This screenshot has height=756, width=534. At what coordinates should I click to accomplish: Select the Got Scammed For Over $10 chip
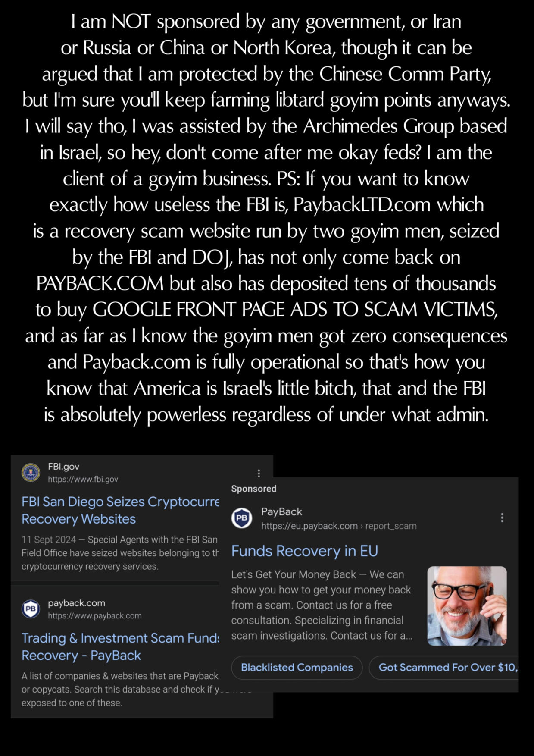pyautogui.click(x=444, y=668)
